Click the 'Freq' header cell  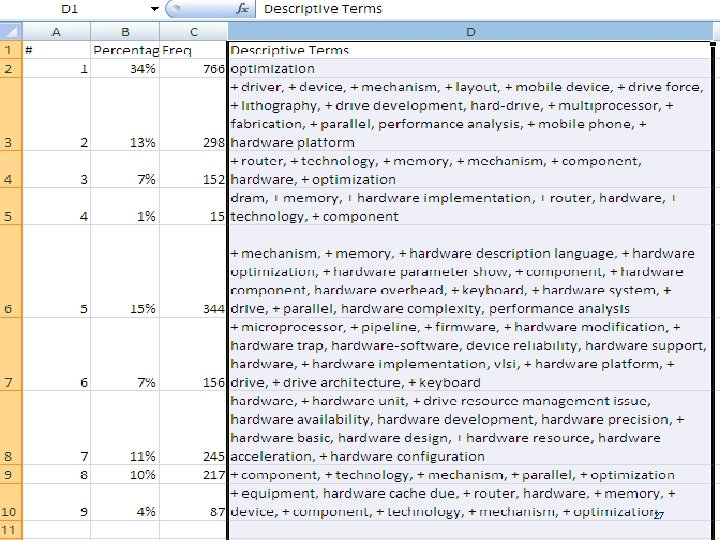click(x=194, y=50)
